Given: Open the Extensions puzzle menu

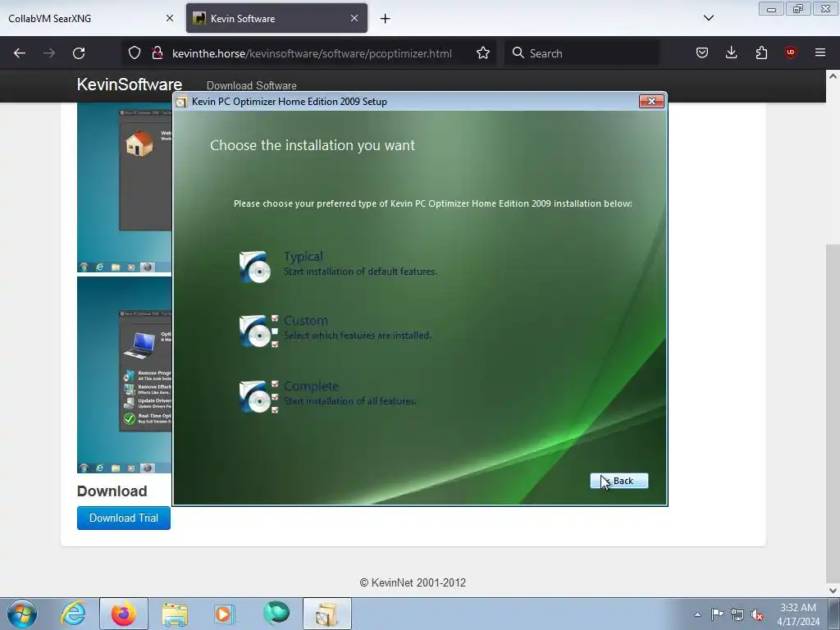Looking at the screenshot, I should point(761,52).
